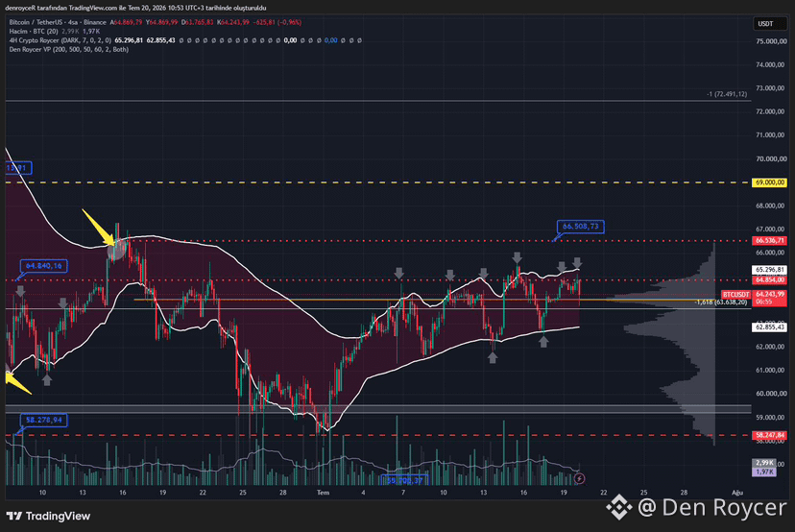Click the 61.000,00 price axis value
Screen dimensions: 795x532
click(x=770, y=371)
